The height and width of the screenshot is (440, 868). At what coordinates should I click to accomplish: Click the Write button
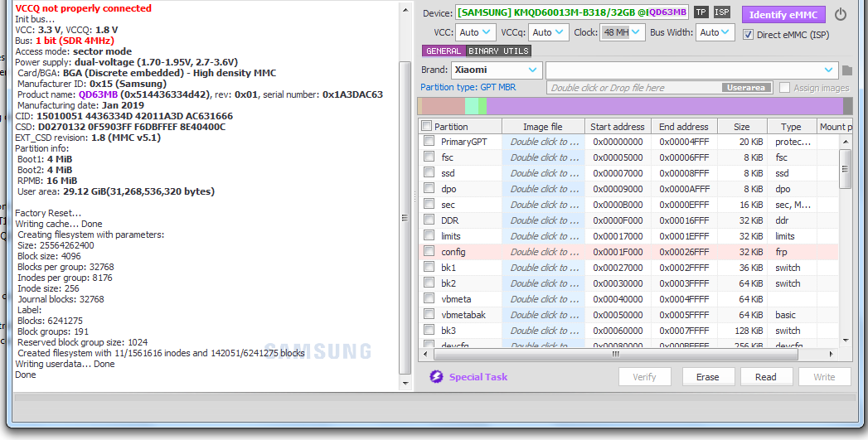824,377
